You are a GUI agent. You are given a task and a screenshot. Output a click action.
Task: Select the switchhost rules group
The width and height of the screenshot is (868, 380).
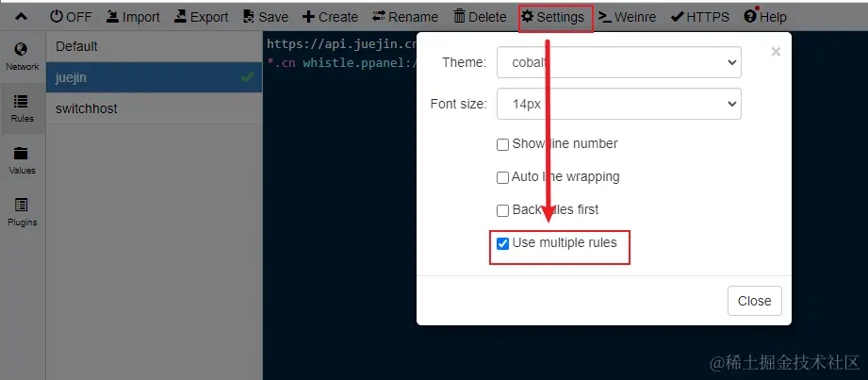tap(154, 108)
